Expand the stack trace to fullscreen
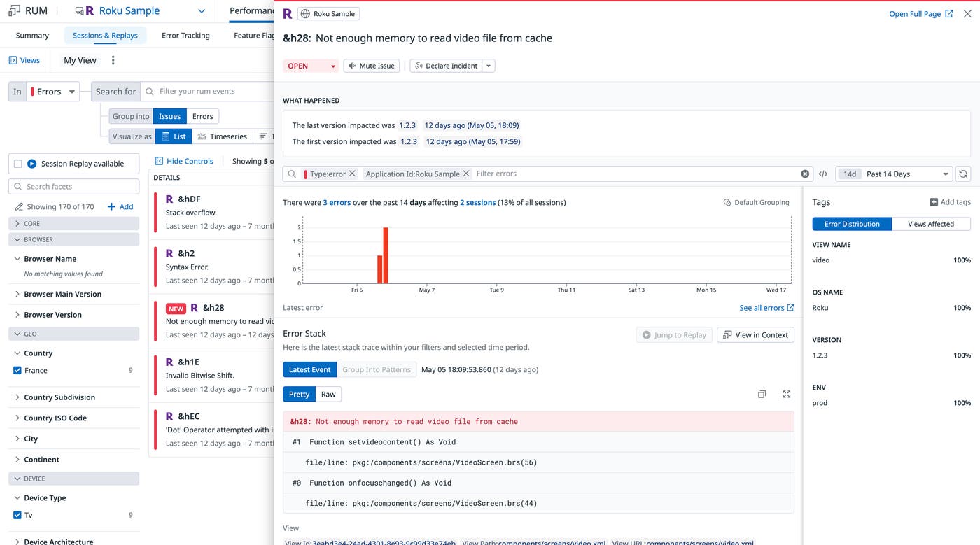The image size is (980, 545). point(786,395)
